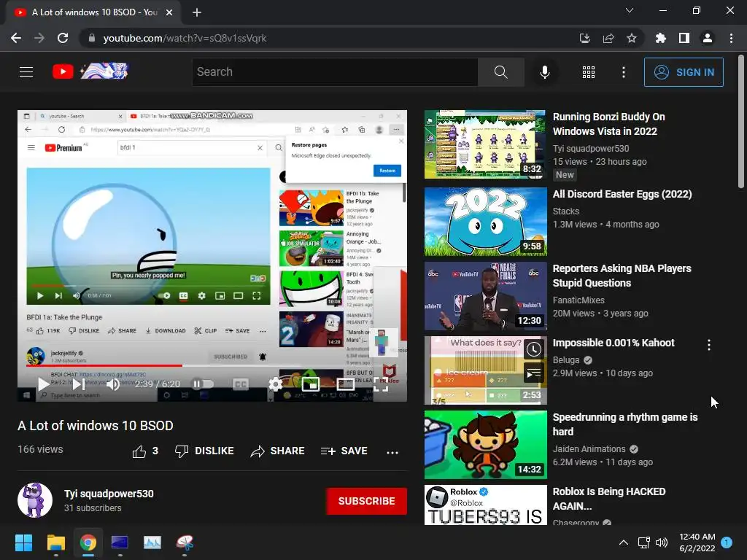This screenshot has height=560, width=747.
Task: Switch to miniplayer mode
Action: point(311,384)
